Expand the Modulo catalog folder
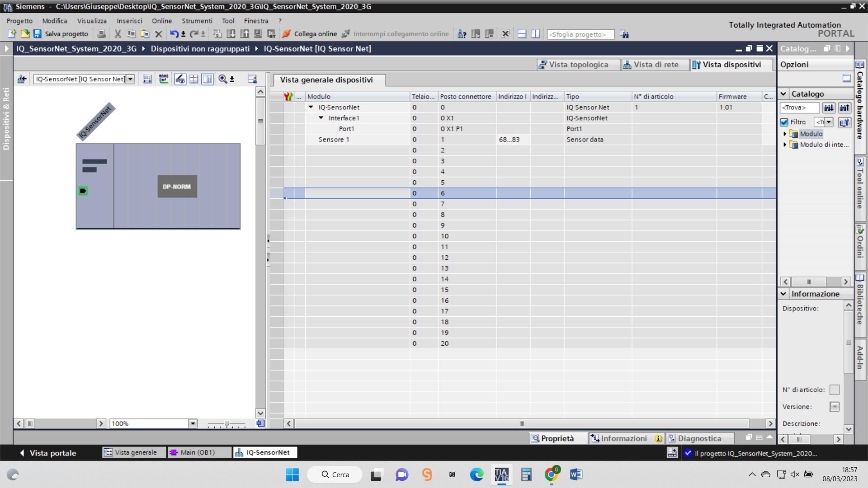The width and height of the screenshot is (868, 488). coord(785,134)
